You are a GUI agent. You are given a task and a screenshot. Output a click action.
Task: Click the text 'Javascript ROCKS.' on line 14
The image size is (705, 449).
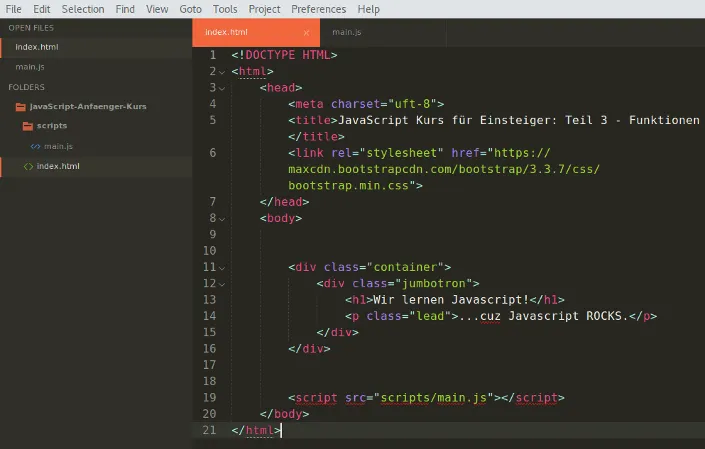[568, 316]
